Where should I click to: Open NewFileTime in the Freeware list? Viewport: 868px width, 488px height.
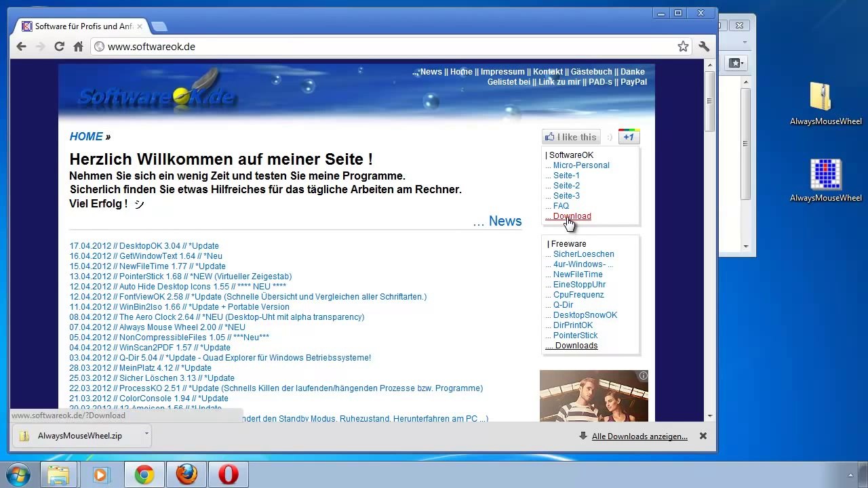click(578, 274)
